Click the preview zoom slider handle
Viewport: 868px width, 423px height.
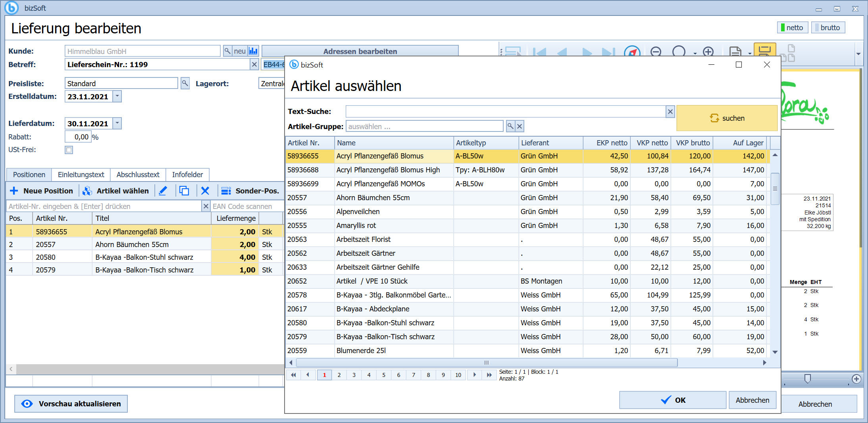[x=807, y=379]
